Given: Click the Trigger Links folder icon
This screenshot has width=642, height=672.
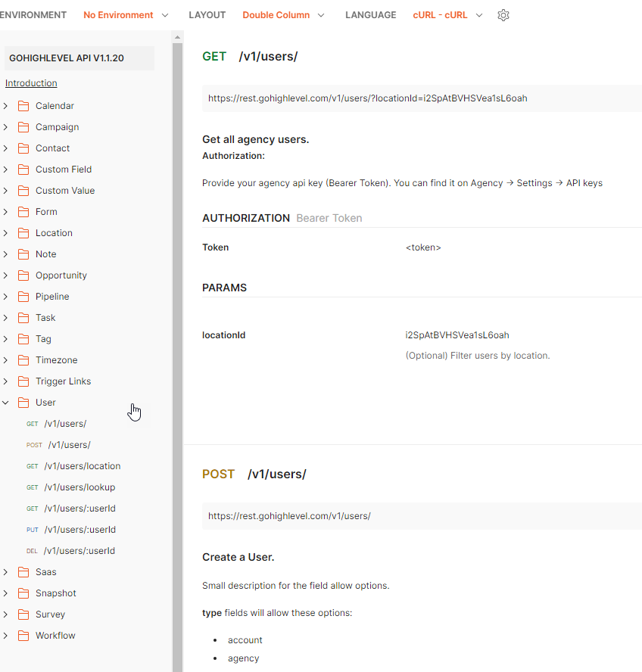Looking at the screenshot, I should (x=23, y=381).
